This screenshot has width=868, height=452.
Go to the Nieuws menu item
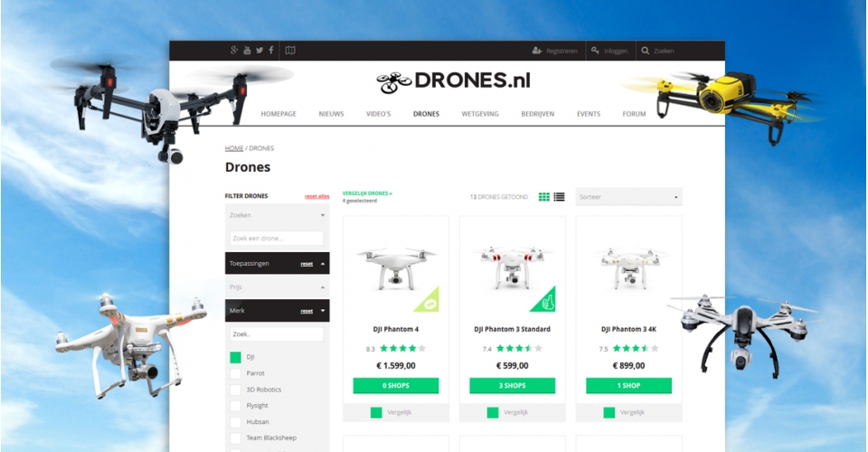coord(331,114)
